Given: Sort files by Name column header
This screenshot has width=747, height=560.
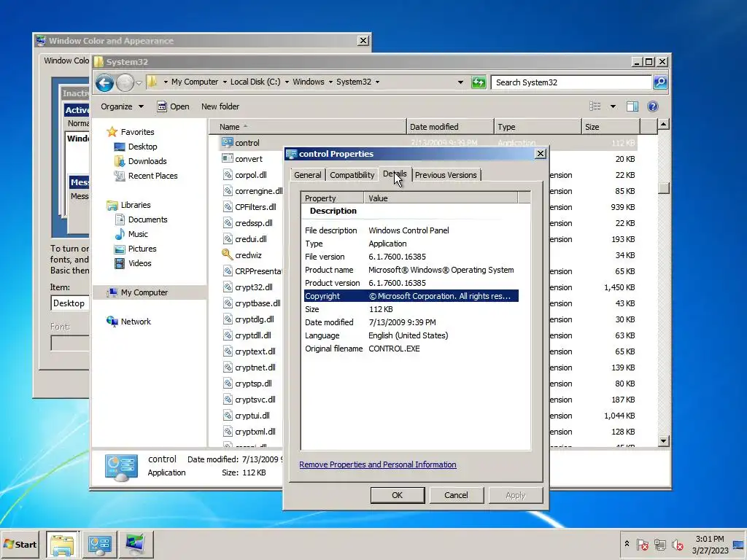Looking at the screenshot, I should 308,127.
